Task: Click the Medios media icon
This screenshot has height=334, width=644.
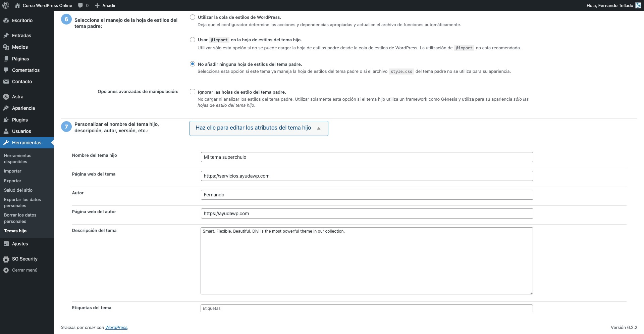Action: (x=6, y=47)
